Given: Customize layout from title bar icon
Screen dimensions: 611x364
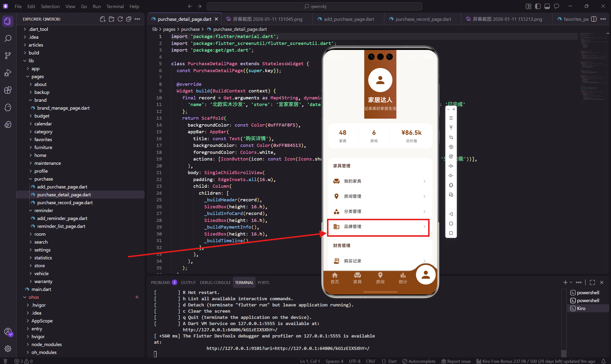Looking at the screenshot, I should pyautogui.click(x=528, y=6).
